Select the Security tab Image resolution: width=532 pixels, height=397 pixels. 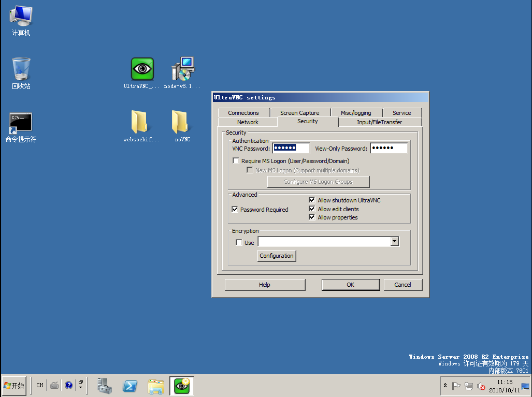point(308,121)
